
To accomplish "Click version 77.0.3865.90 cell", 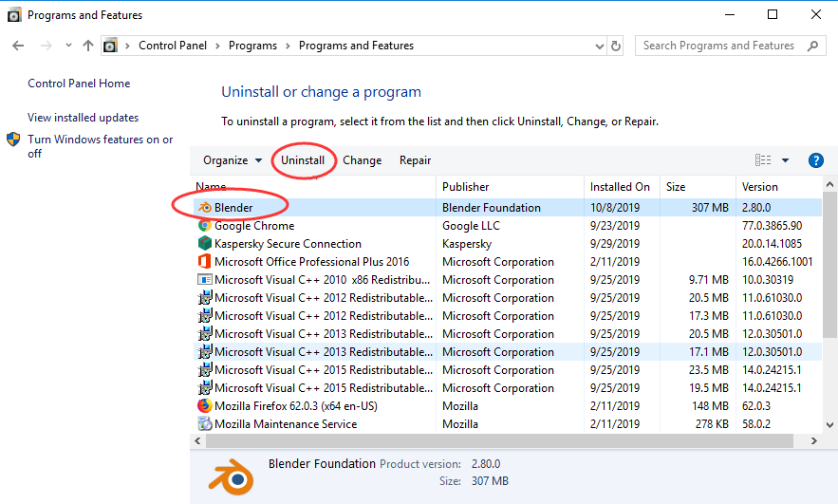I will (x=772, y=226).
